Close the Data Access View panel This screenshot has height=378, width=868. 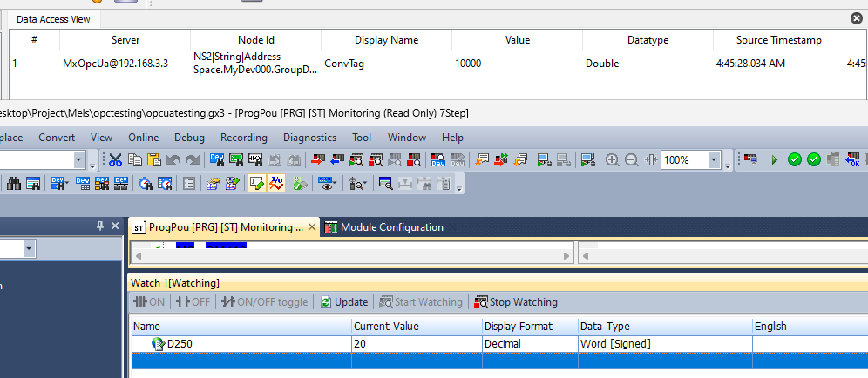coord(857,18)
